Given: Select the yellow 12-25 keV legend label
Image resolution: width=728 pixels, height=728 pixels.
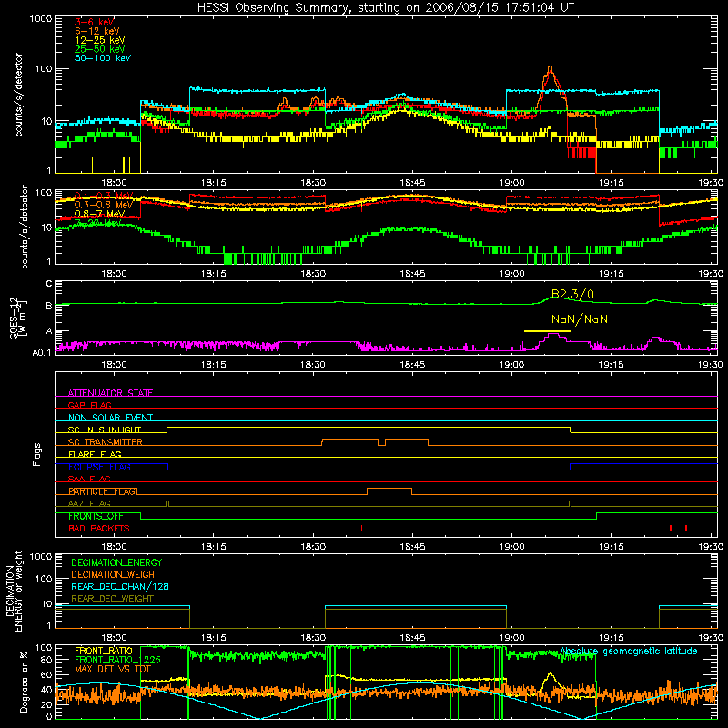Looking at the screenshot, I should click(x=100, y=40).
